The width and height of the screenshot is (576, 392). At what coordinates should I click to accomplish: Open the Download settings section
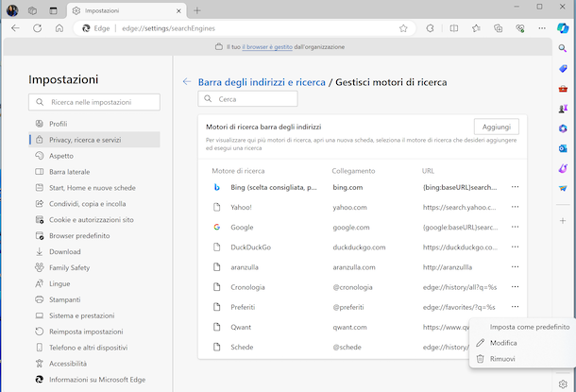(x=94, y=251)
